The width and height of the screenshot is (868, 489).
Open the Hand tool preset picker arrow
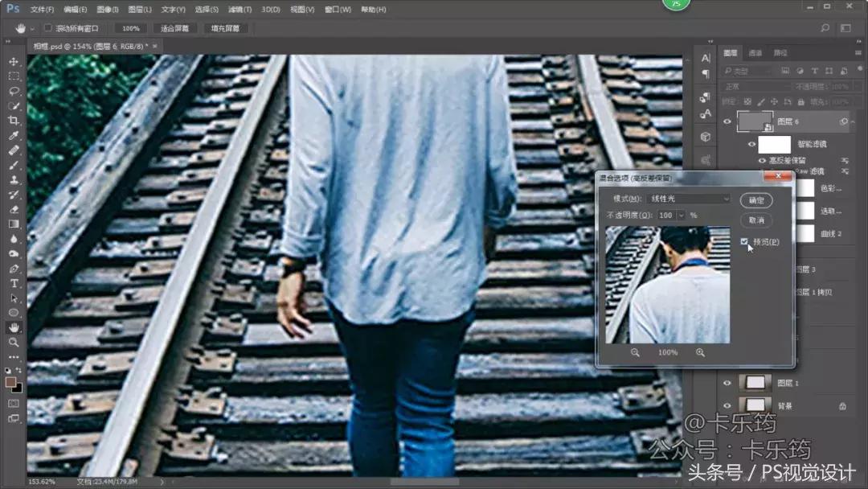click(x=32, y=28)
